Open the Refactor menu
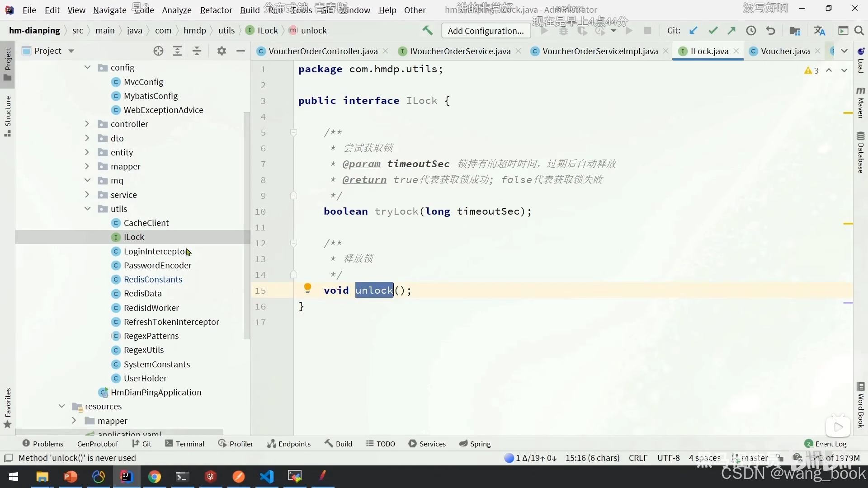The image size is (868, 488). pos(216,10)
